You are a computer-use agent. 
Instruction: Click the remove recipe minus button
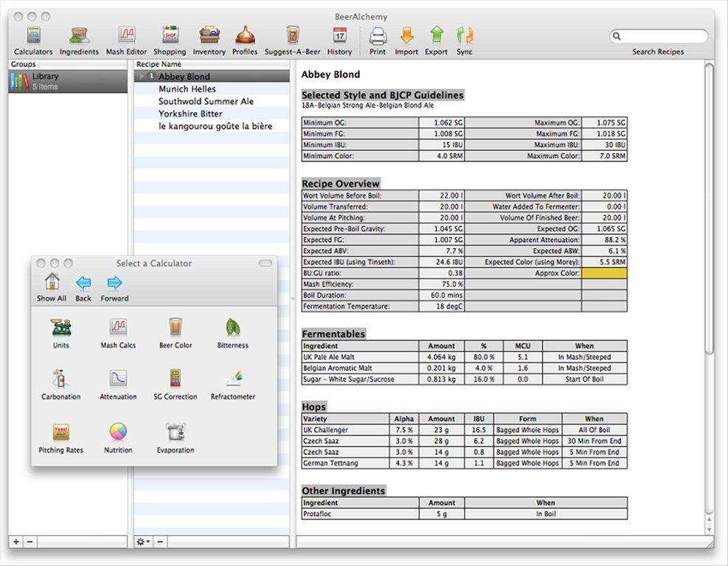pyautogui.click(x=160, y=542)
